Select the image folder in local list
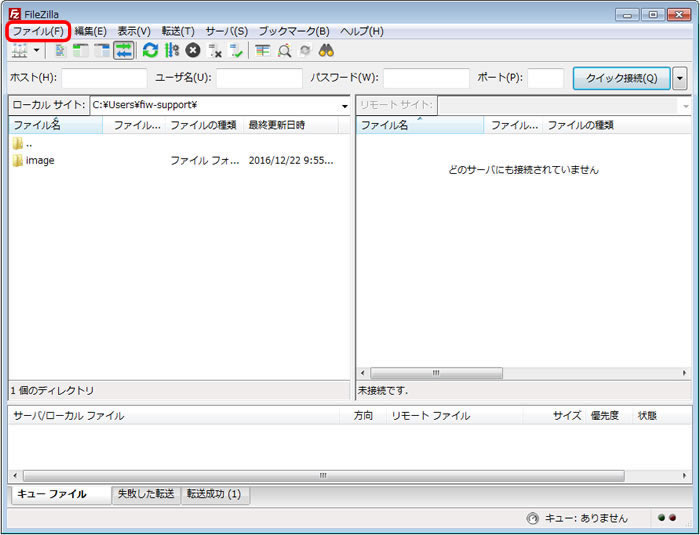Screen dimensions: 700x535 click(33, 160)
